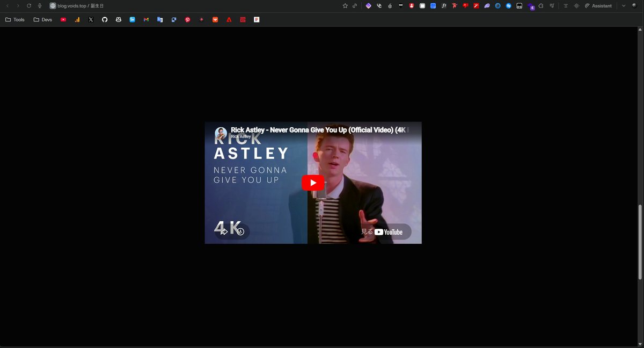644x348 pixels.
Task: Reload the page
Action: click(29, 6)
